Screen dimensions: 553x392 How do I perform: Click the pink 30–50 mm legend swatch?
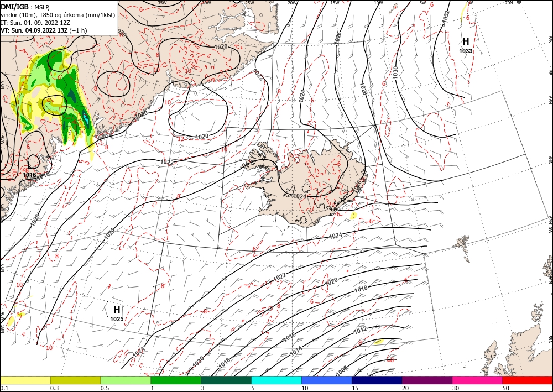pyautogui.click(x=478, y=380)
